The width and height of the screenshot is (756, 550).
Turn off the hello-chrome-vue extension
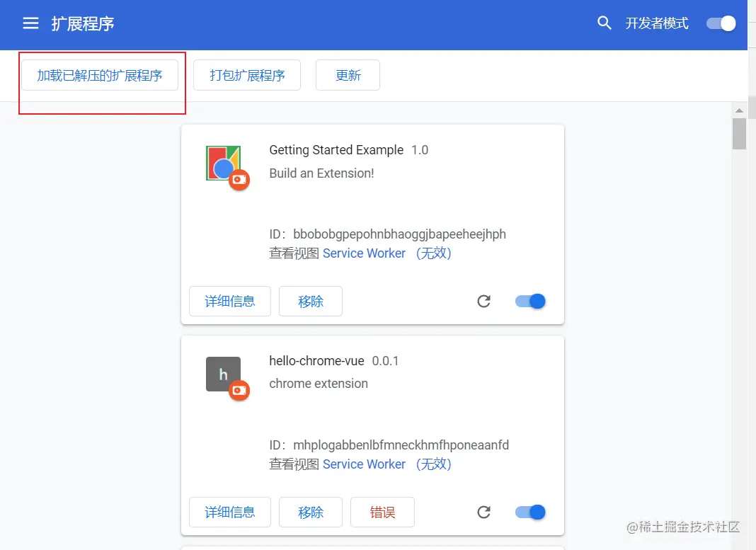[529, 512]
